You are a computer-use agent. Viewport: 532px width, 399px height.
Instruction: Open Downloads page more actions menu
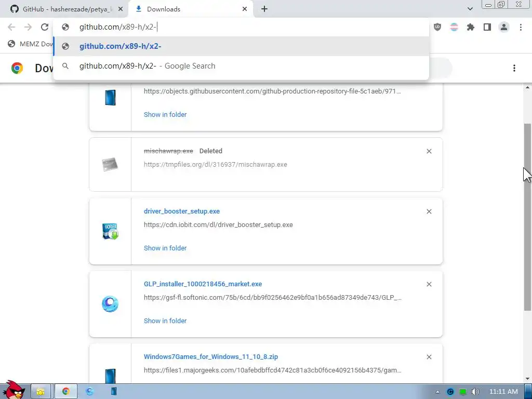(514, 68)
